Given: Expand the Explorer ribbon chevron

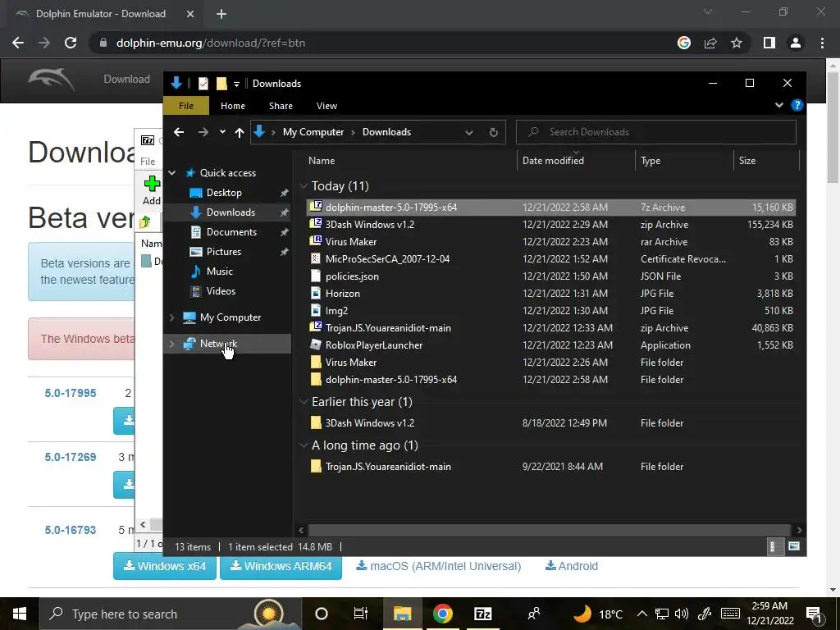Looking at the screenshot, I should point(779,106).
